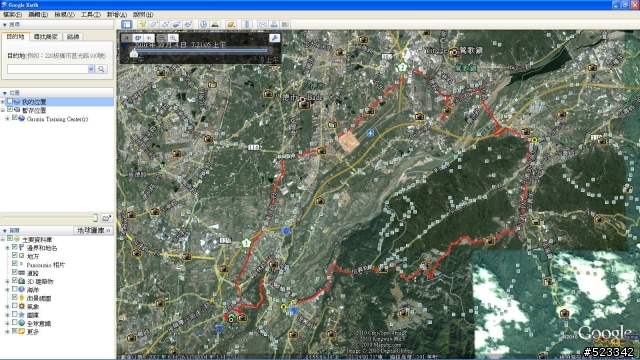Click the Add Image Overlay icon
The height and width of the screenshot is (360, 640).
pyautogui.click(x=177, y=24)
